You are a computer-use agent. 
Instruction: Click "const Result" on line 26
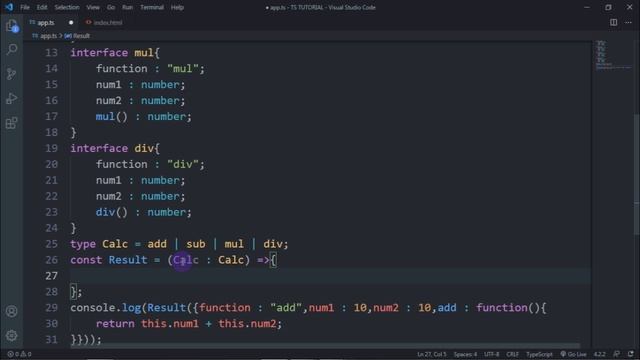pyautogui.click(x=109, y=260)
